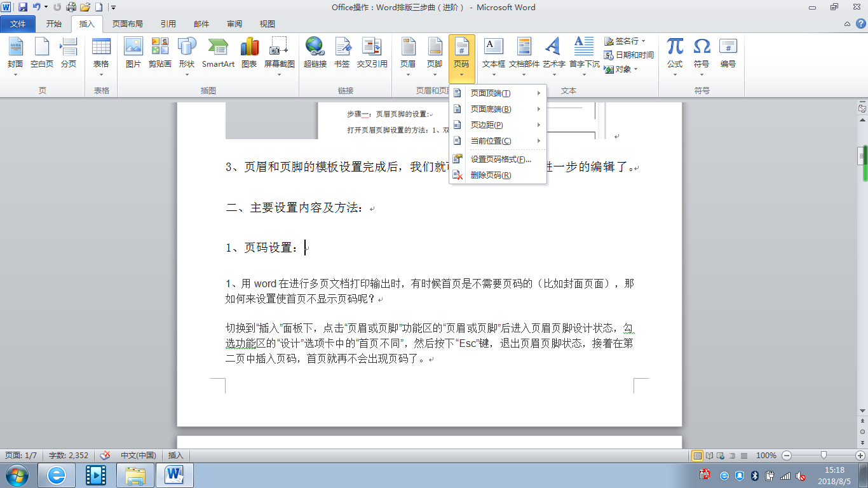This screenshot has width=868, height=488.
Task: Click the 中文(中国) language indicator
Action: point(139,455)
